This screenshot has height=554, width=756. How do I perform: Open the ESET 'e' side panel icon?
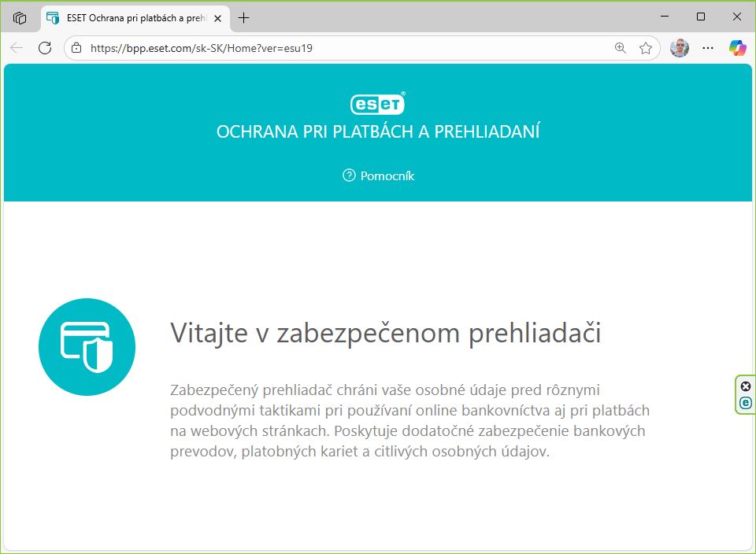pyautogui.click(x=746, y=403)
